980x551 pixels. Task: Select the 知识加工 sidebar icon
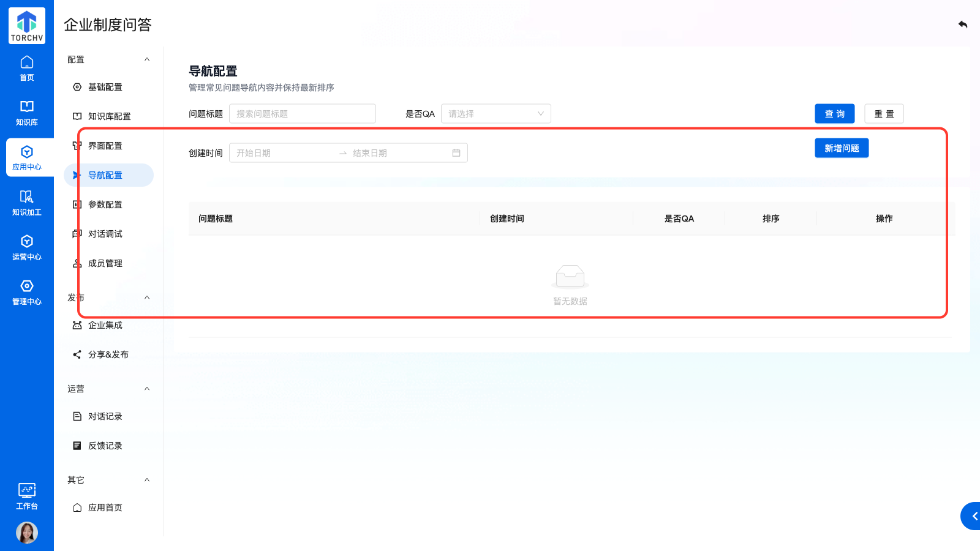click(x=27, y=203)
